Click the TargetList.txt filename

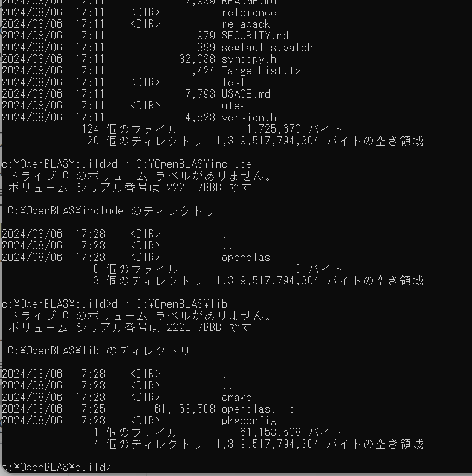point(264,71)
